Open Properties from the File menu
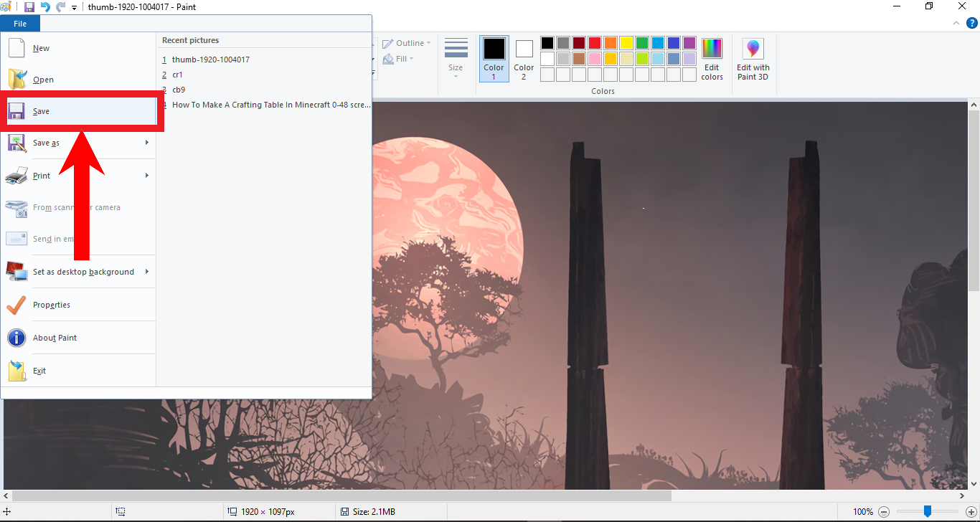Viewport: 980px width, 522px height. [79, 305]
